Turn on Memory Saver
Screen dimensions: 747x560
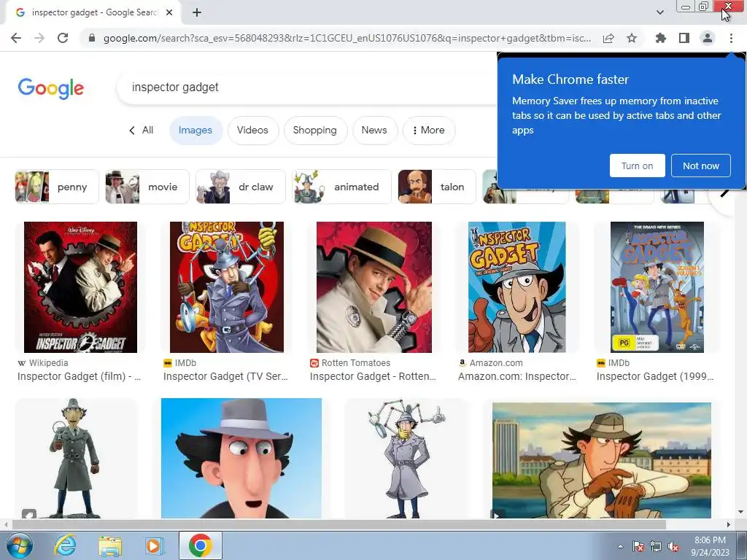pos(637,166)
